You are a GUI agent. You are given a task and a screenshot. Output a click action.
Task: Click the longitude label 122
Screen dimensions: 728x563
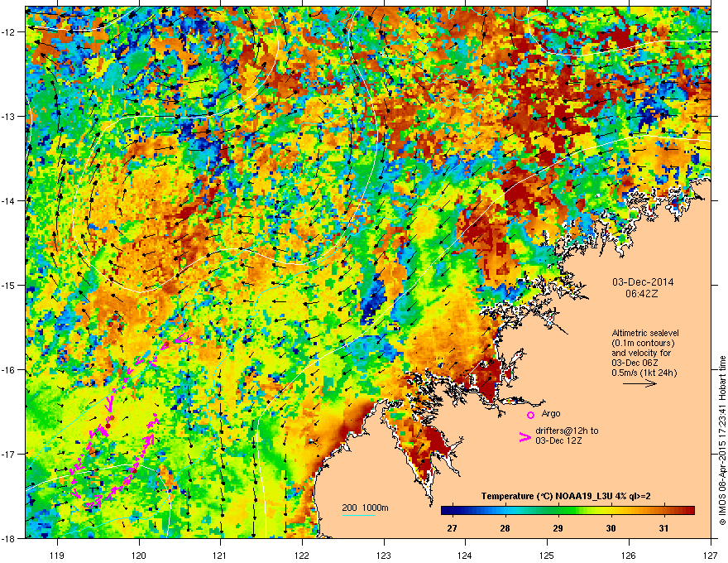pyautogui.click(x=302, y=555)
